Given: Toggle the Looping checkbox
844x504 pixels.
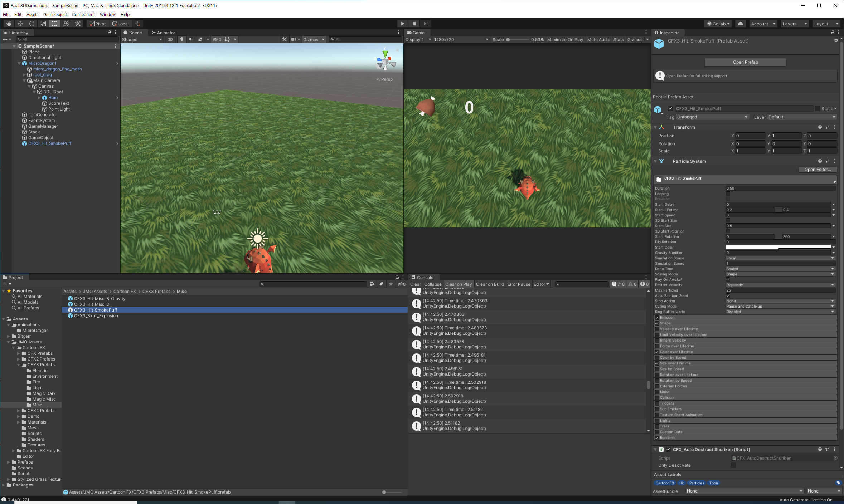Looking at the screenshot, I should click(728, 194).
